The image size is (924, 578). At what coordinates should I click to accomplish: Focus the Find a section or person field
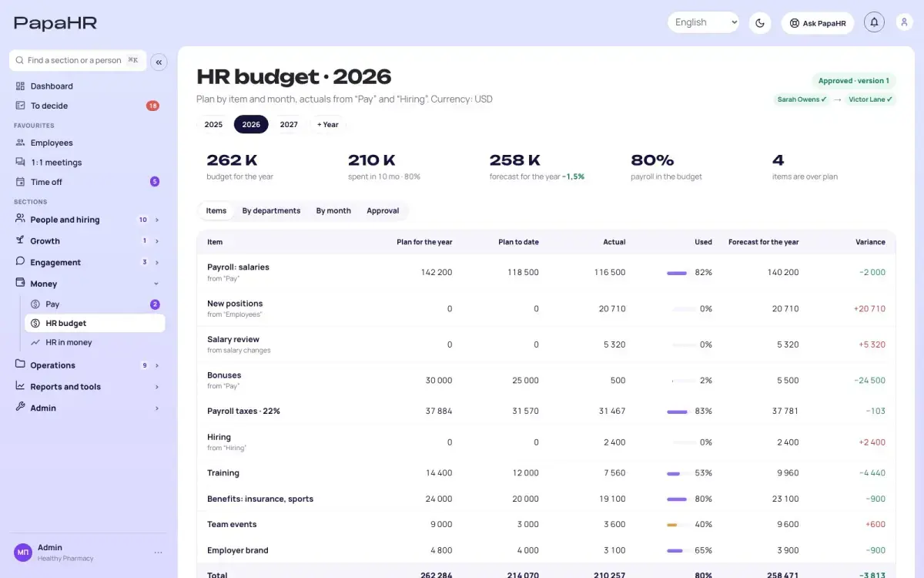click(x=78, y=60)
